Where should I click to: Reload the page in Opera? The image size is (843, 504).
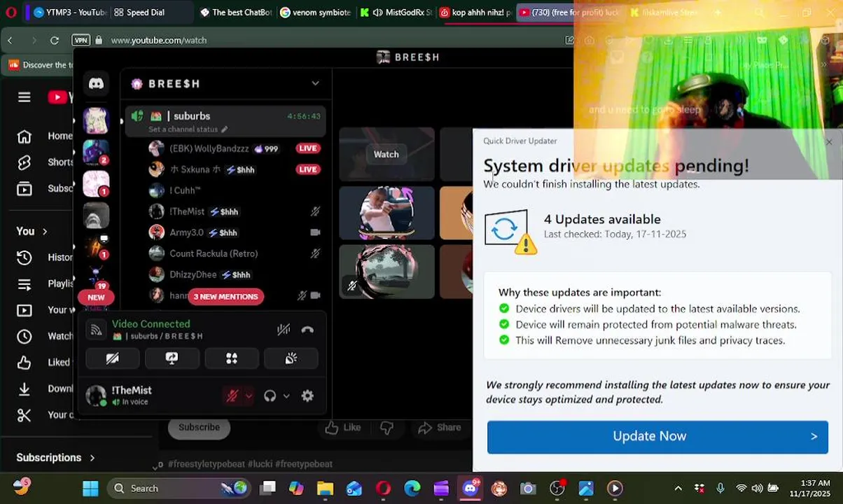[x=54, y=40]
